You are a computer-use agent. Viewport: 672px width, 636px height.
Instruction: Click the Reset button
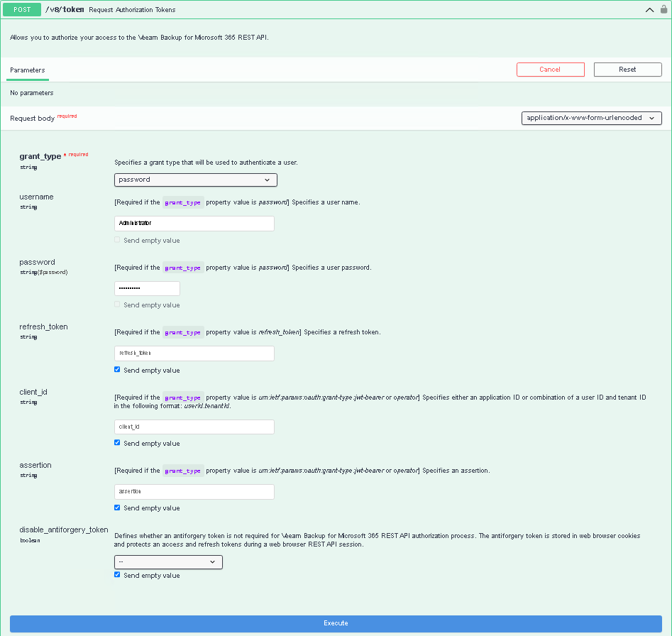[627, 69]
